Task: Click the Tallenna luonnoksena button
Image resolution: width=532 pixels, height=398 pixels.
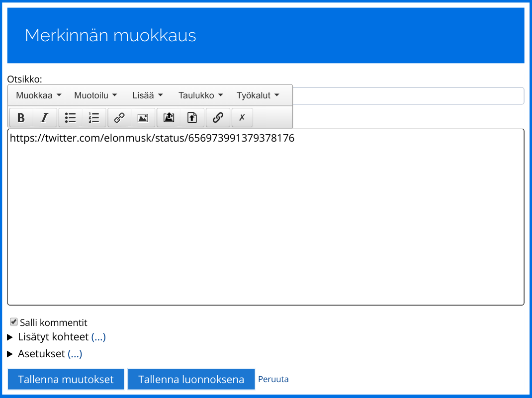Action: click(191, 380)
